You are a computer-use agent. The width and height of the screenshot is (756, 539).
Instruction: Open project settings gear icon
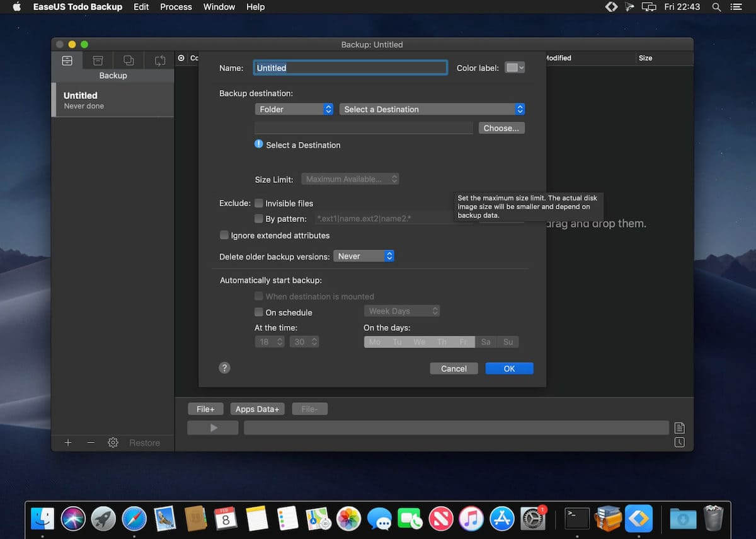tap(113, 443)
